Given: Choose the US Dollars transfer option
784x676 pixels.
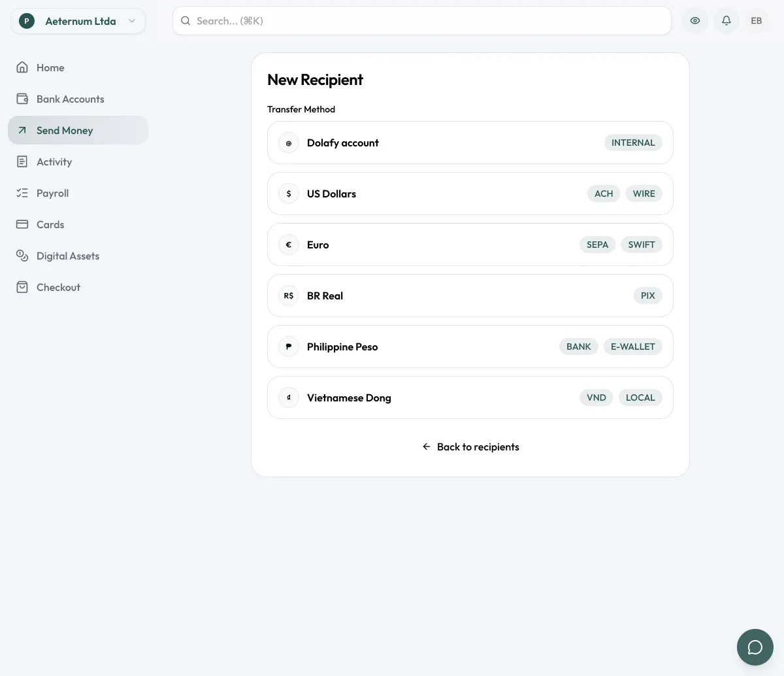Looking at the screenshot, I should pyautogui.click(x=470, y=194).
